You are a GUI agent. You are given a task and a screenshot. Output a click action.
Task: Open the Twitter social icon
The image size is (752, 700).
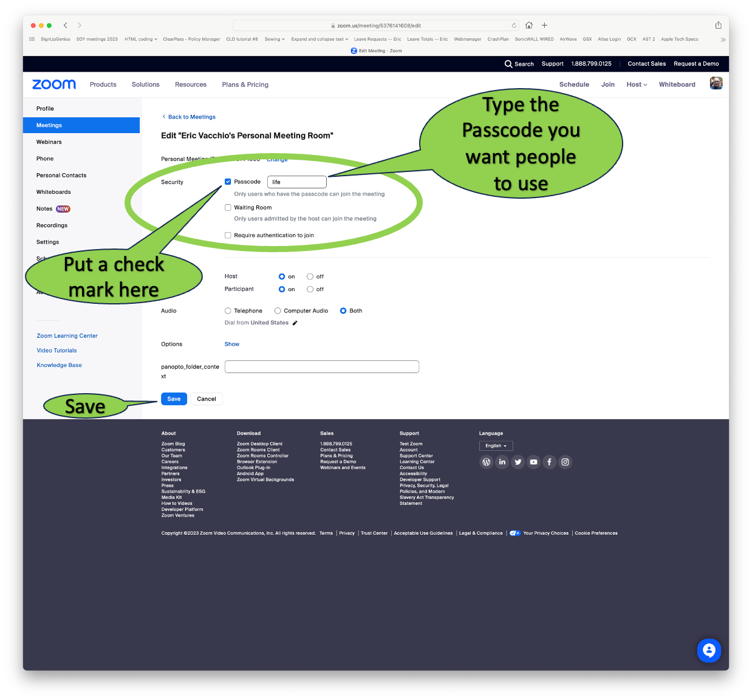pyautogui.click(x=518, y=462)
